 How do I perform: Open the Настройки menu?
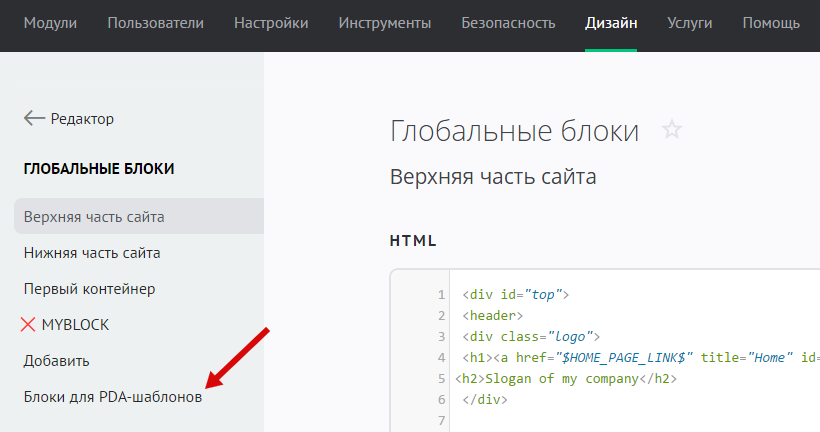(x=271, y=22)
